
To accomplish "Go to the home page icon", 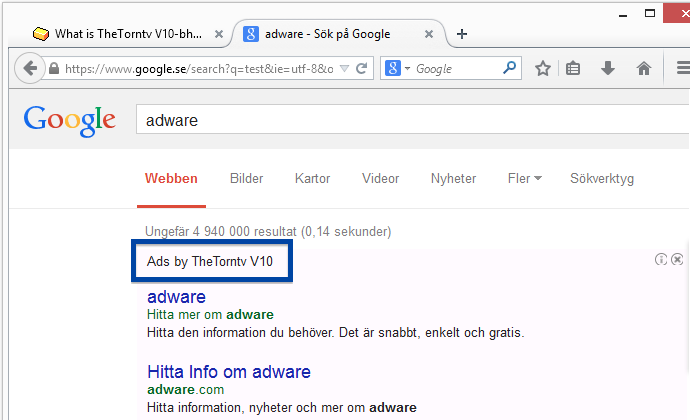I will 643,68.
